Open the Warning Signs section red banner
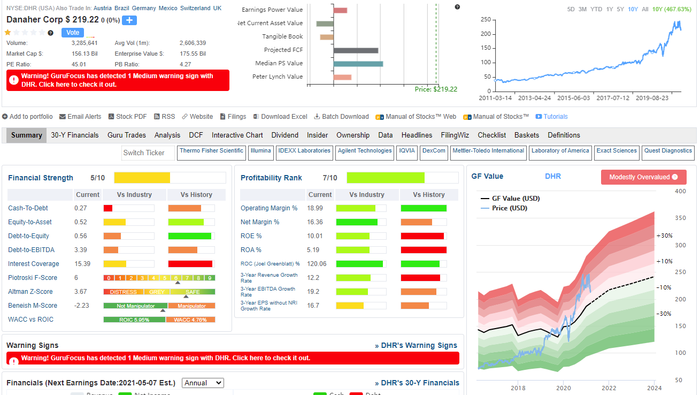The image size is (700, 395). coord(233,358)
